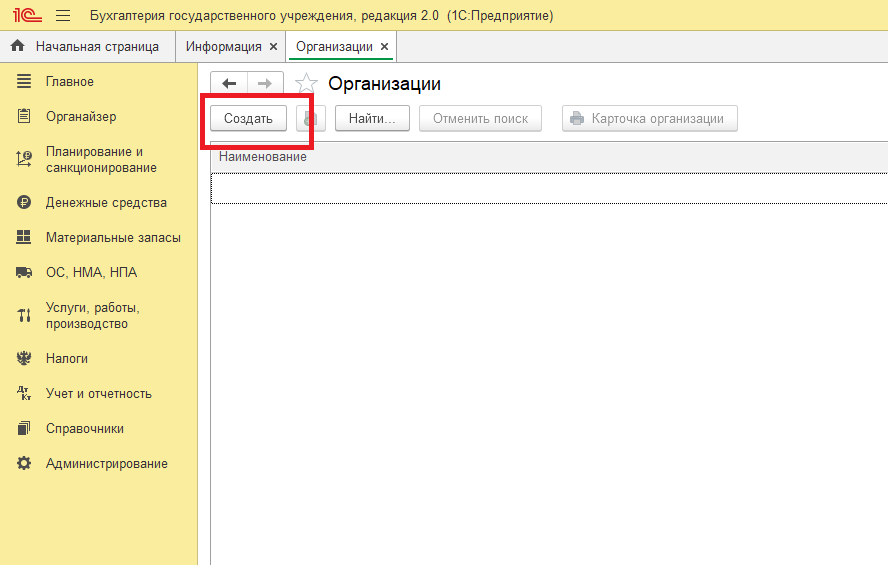Click the Карточка организации button
The width and height of the screenshot is (888, 565).
650,118
